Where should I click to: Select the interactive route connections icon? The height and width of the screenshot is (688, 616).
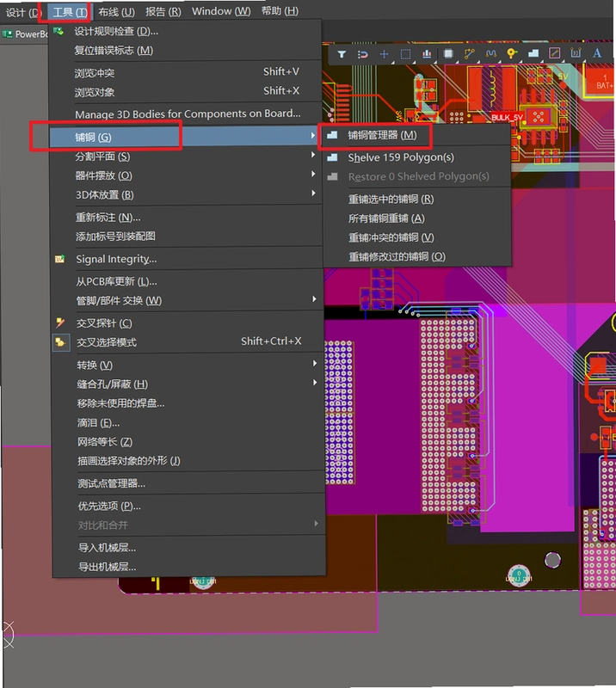pos(470,53)
